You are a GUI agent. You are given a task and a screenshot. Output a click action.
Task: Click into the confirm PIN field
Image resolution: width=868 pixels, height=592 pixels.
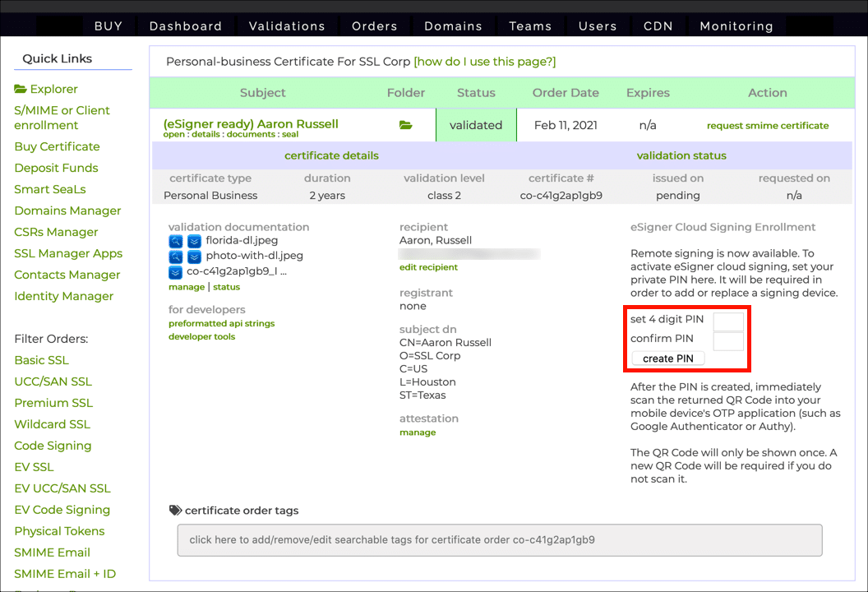(728, 340)
